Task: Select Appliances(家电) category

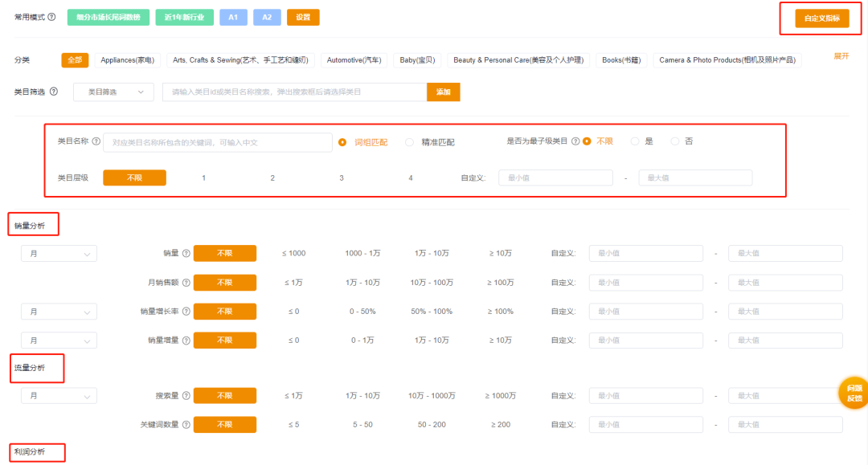Action: [x=127, y=59]
